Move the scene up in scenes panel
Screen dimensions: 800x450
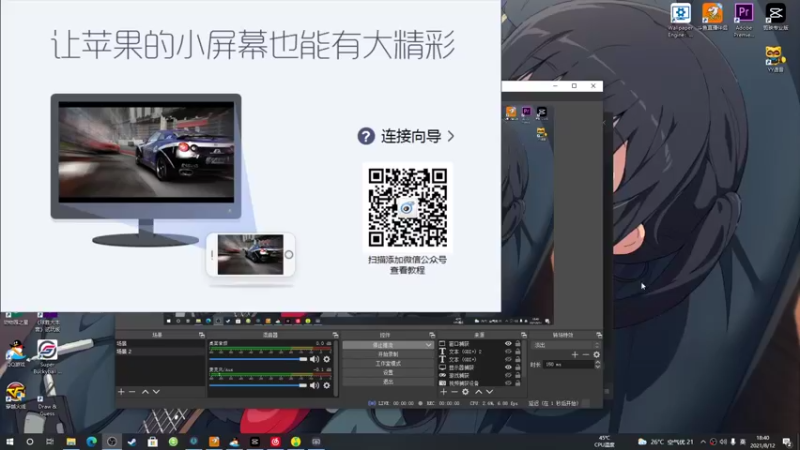[x=145, y=392]
